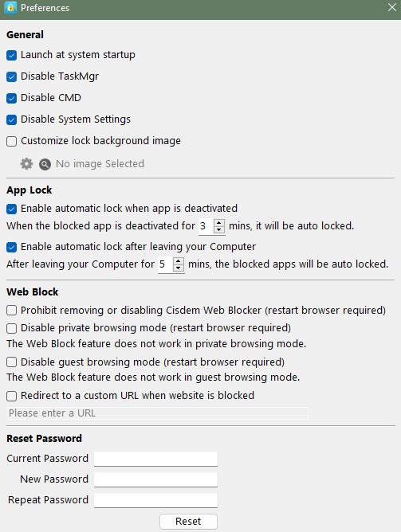
Task: Uncheck Disable System Settings
Action: click(11, 119)
